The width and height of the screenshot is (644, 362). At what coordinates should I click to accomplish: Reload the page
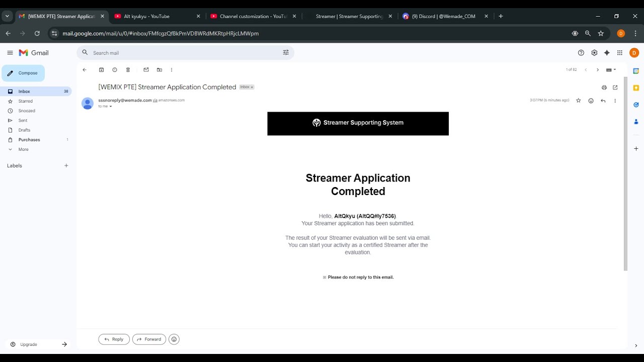pos(37,33)
